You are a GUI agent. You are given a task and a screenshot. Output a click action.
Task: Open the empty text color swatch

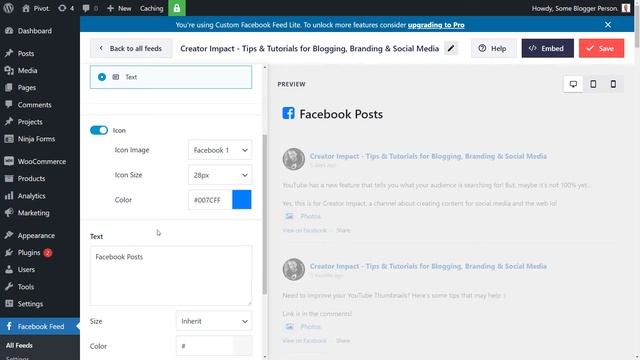point(242,346)
